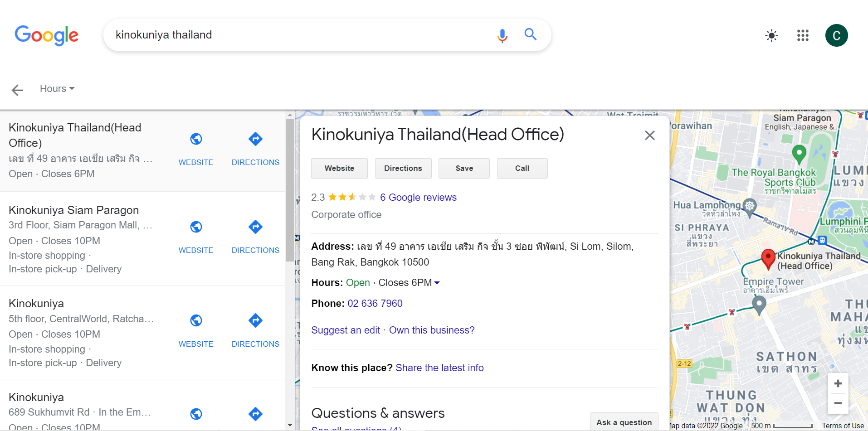The width and height of the screenshot is (868, 431).
Task: Zoom out on the map
Action: [x=838, y=403]
